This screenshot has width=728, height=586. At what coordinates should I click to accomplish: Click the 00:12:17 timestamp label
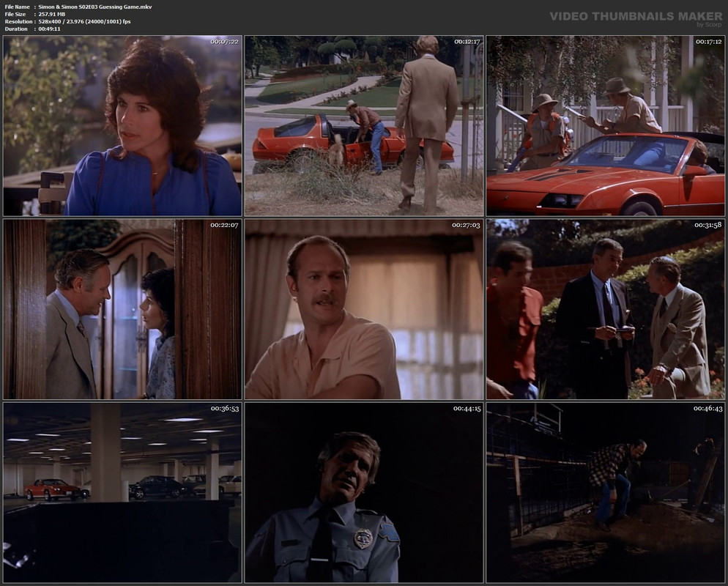click(467, 42)
